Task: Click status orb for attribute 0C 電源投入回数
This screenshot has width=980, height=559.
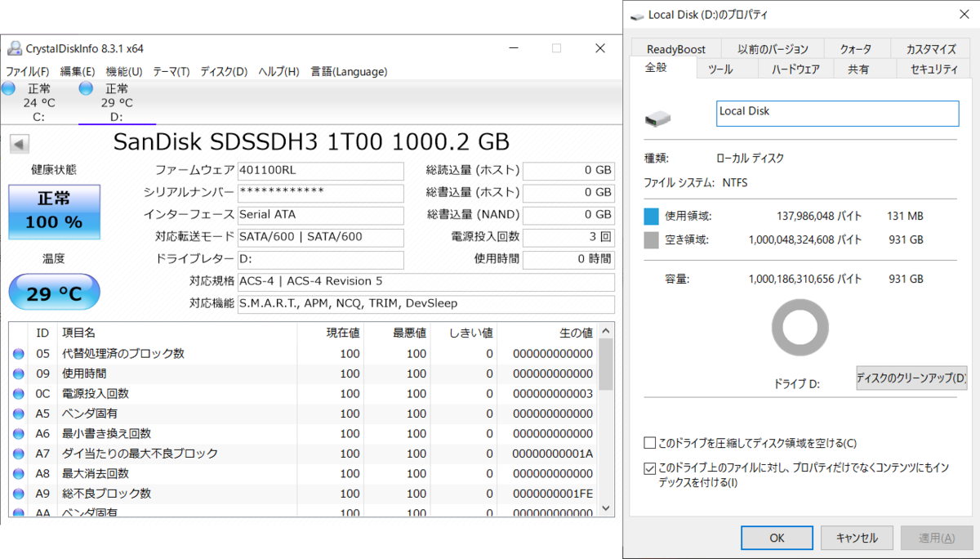Action: [x=18, y=394]
